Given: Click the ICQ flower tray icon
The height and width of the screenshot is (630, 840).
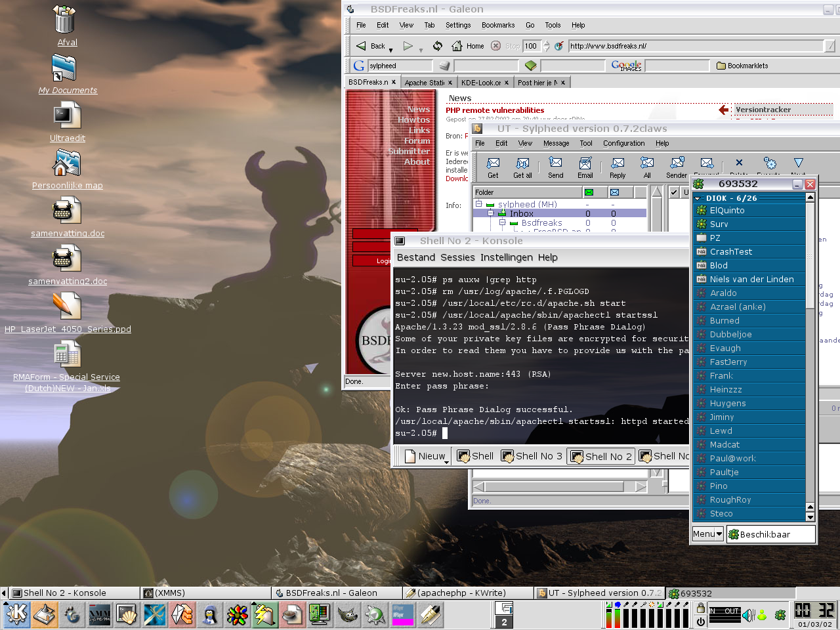Looking at the screenshot, I should pos(780,616).
